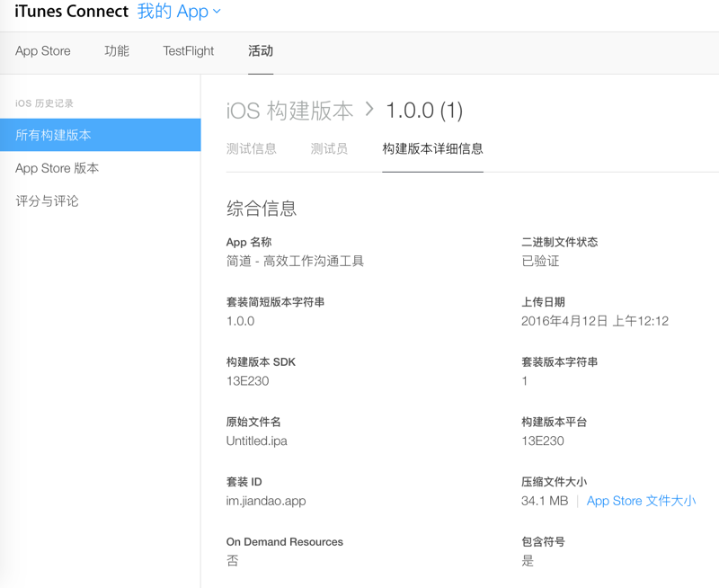Switch to the 测试信息 tab

click(x=252, y=148)
